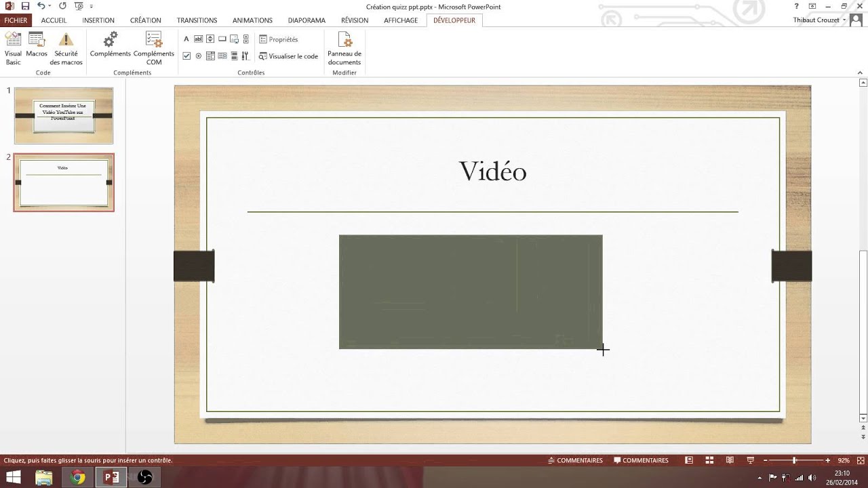Open comments pane via speech-bubble COMMENTAIRES
Image resolution: width=868 pixels, height=488 pixels.
642,460
